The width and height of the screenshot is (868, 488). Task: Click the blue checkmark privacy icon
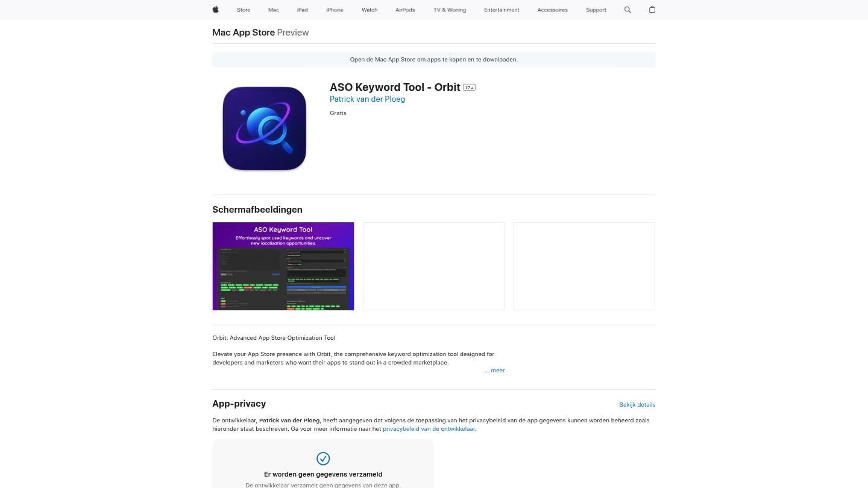[x=323, y=458]
